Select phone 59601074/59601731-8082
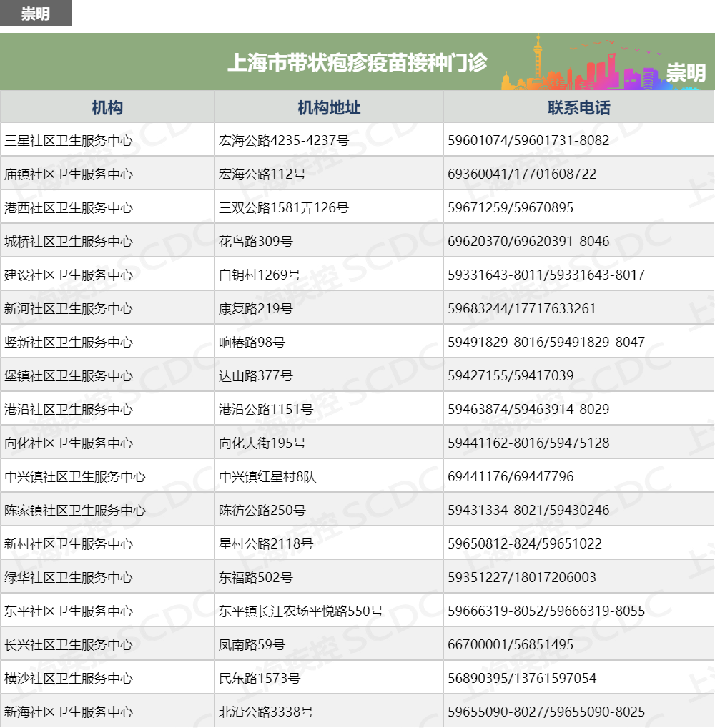Viewport: 715px width, 728px height. (x=528, y=140)
